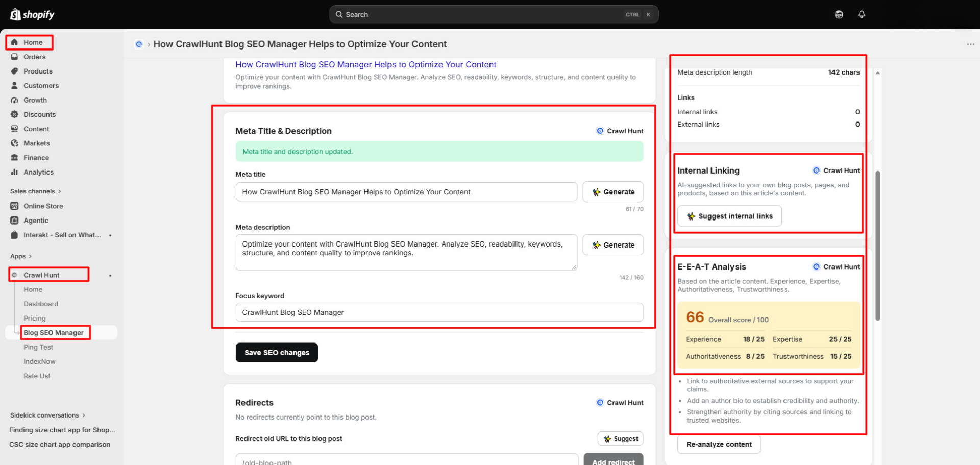Click the Content icon in sidebar
This screenshot has height=465, width=980.
[x=14, y=129]
